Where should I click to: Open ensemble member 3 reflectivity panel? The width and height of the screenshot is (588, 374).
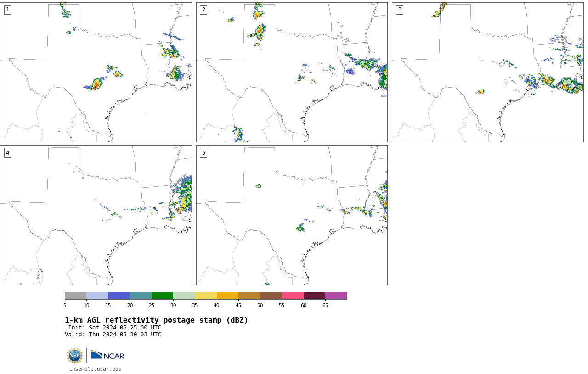(488, 72)
